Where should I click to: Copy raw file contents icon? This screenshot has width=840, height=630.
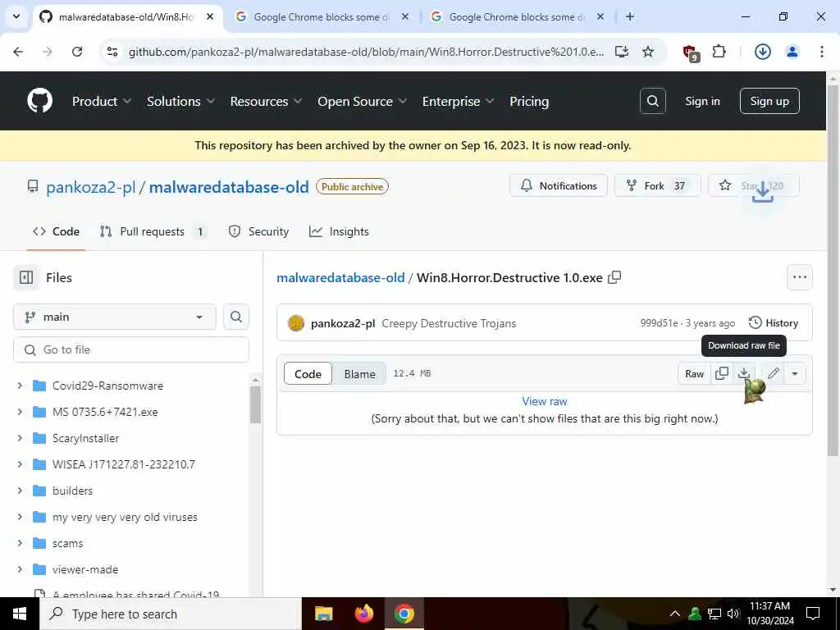(722, 373)
